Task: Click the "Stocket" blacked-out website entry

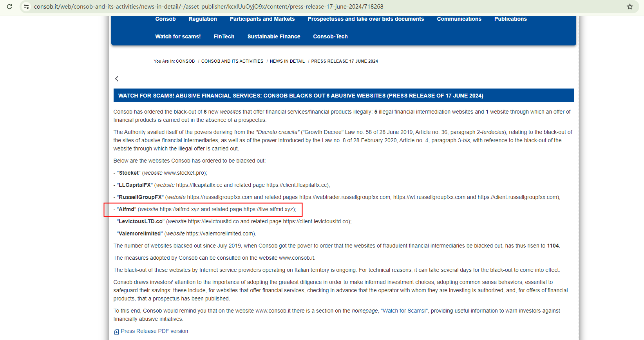Action: (160, 173)
